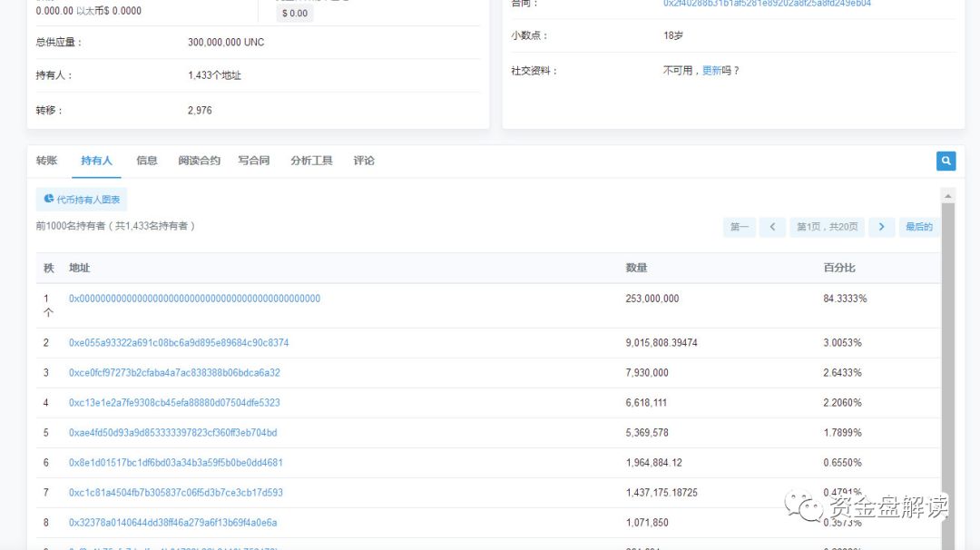980x550 pixels.
Task: Open the 信息 tab
Action: pyautogui.click(x=147, y=161)
